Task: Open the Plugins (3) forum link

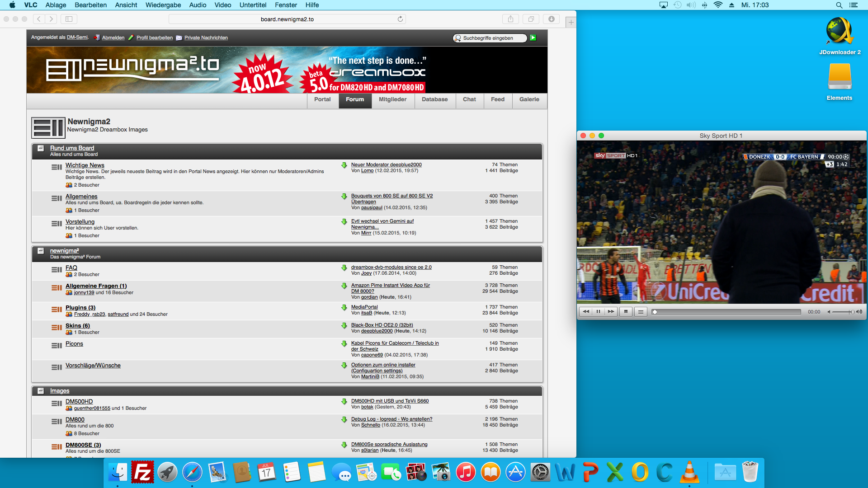Action: click(x=80, y=308)
